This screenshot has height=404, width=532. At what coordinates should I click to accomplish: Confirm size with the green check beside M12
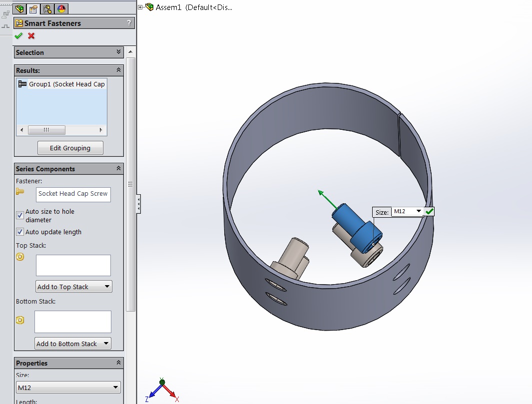click(x=429, y=212)
